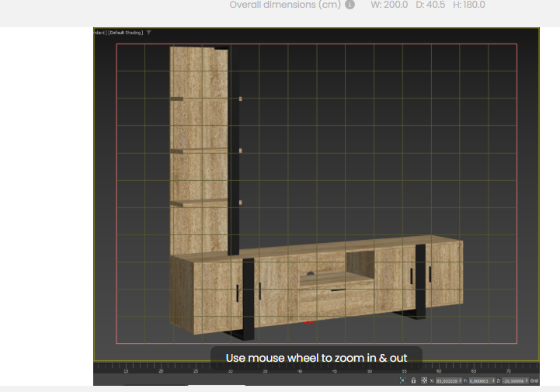Click the Grid label in status bar

534,380
